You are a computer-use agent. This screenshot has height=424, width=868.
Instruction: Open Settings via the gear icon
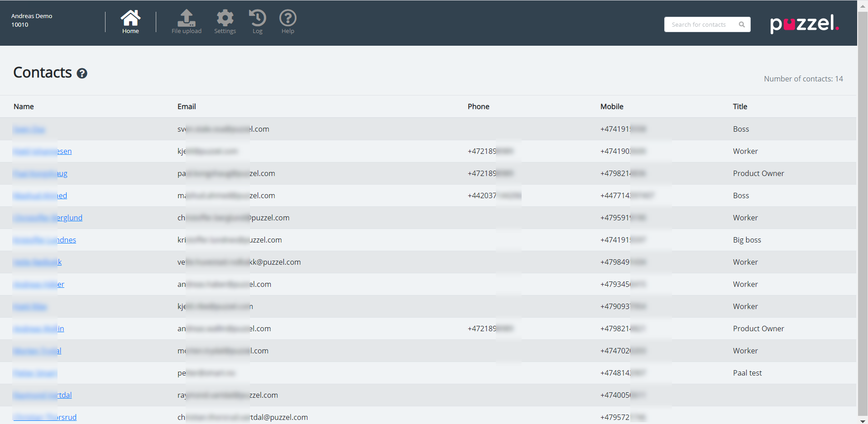coord(225,22)
